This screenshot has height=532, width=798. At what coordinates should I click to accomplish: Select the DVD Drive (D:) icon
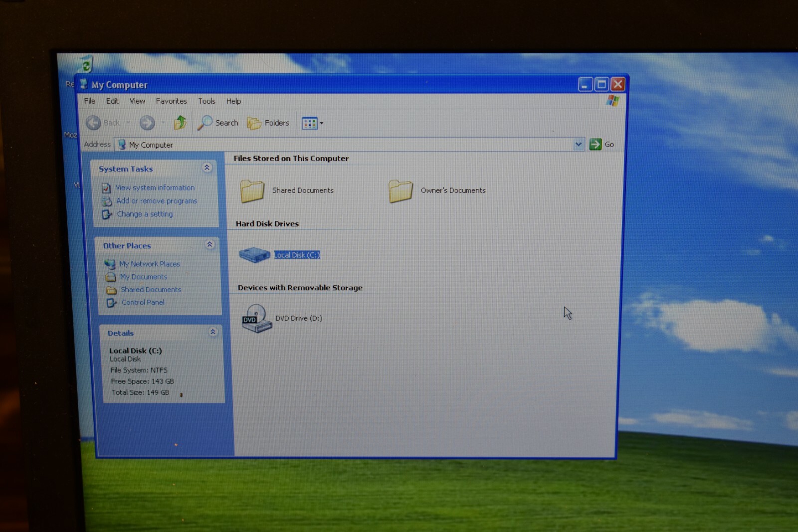pos(257,318)
